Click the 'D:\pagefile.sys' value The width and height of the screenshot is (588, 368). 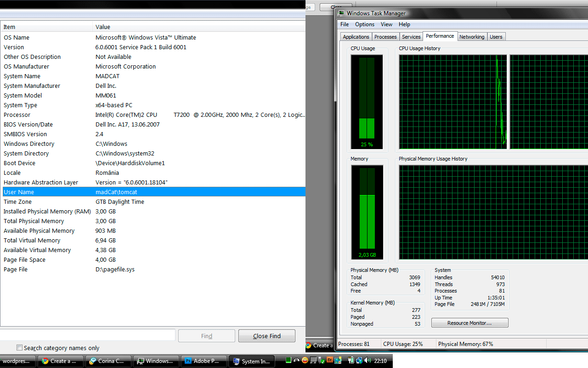(x=115, y=270)
